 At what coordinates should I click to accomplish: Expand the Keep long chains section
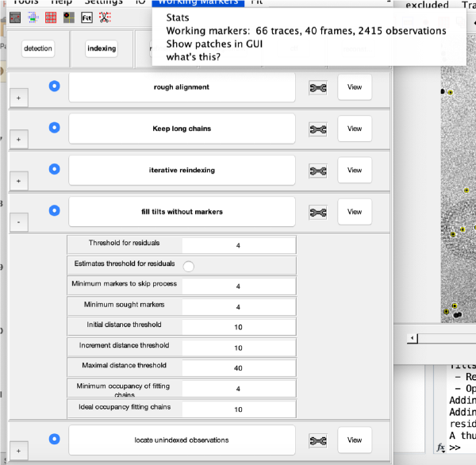[x=19, y=140]
